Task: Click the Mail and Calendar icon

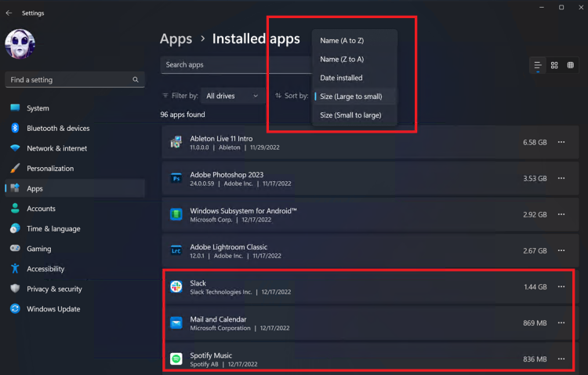Action: pyautogui.click(x=176, y=323)
